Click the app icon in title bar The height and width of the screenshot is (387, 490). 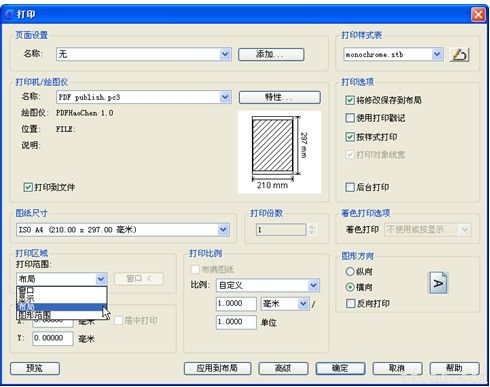[9, 14]
